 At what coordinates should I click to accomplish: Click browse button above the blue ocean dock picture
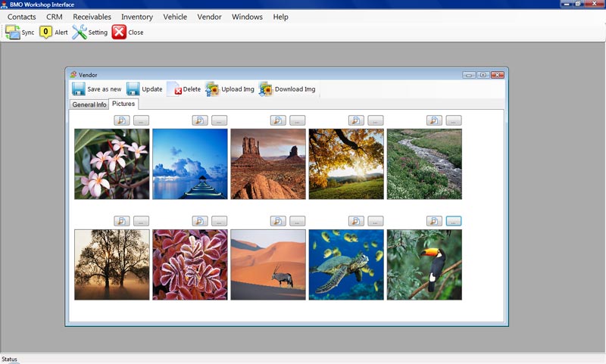pos(219,120)
